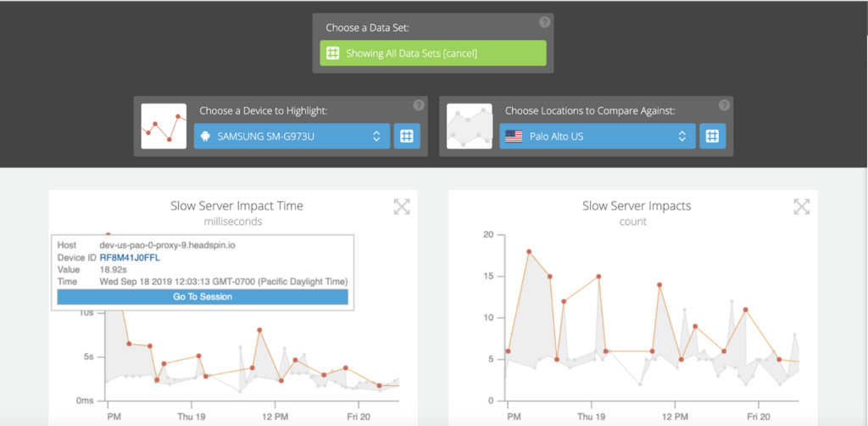Click the Android icon in device dropdown

coord(205,137)
